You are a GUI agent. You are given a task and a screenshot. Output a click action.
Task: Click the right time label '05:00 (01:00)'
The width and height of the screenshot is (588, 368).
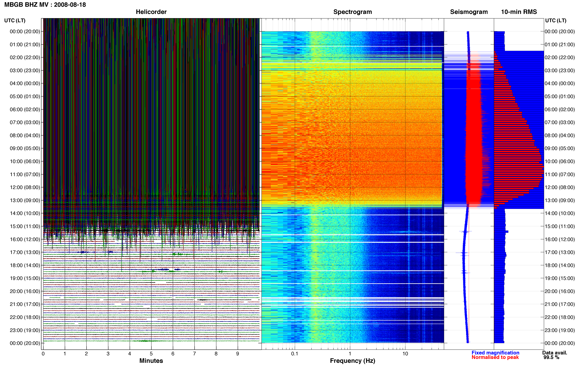[x=560, y=96]
